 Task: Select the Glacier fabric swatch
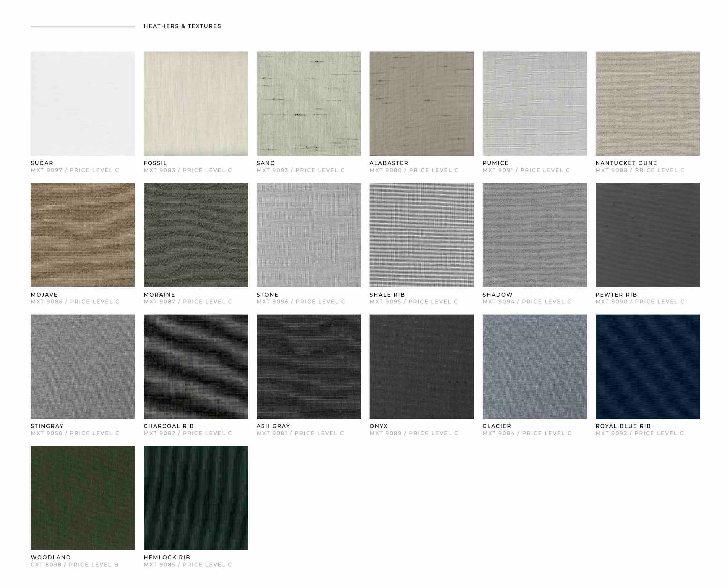click(x=535, y=366)
